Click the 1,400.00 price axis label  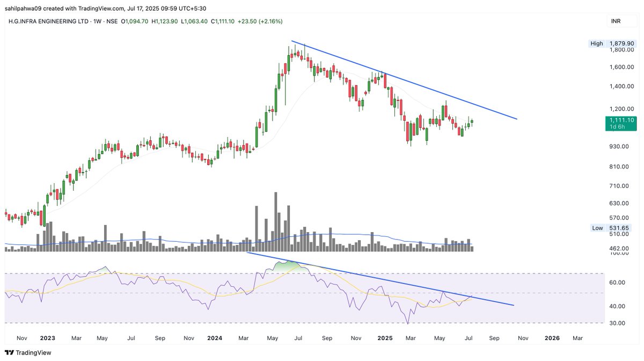coord(621,86)
